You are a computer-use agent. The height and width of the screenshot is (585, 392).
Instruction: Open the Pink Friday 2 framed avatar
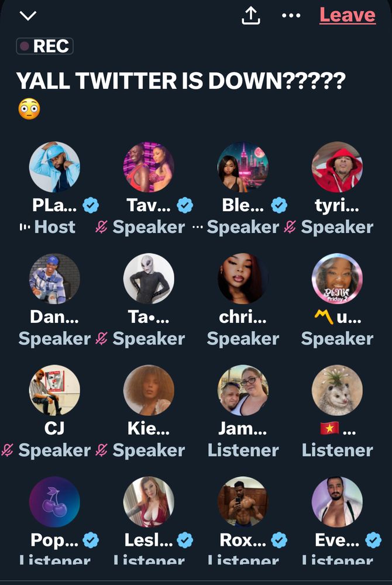click(x=337, y=278)
